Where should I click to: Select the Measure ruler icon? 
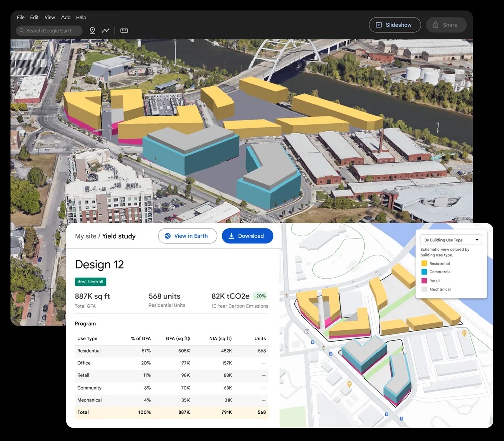point(124,31)
